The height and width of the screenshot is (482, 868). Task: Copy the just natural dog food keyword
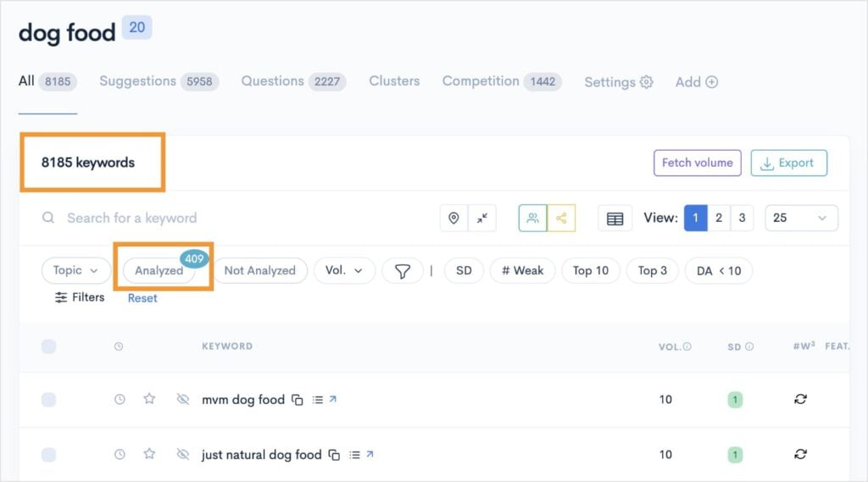tap(334, 455)
